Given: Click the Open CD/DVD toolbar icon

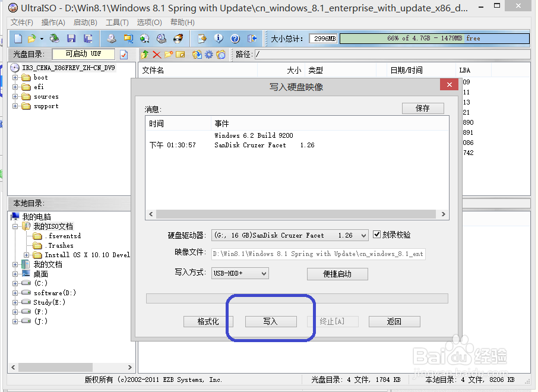Looking at the screenshot, I should point(55,39).
